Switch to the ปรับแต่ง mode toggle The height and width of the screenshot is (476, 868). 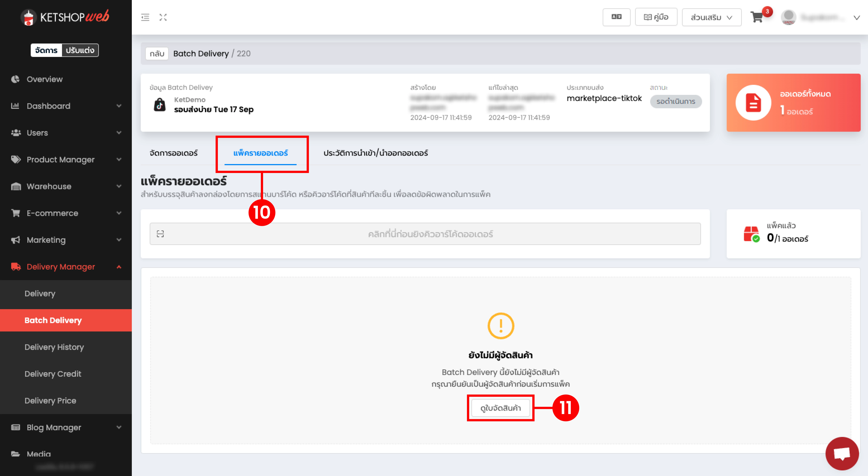[x=80, y=50]
